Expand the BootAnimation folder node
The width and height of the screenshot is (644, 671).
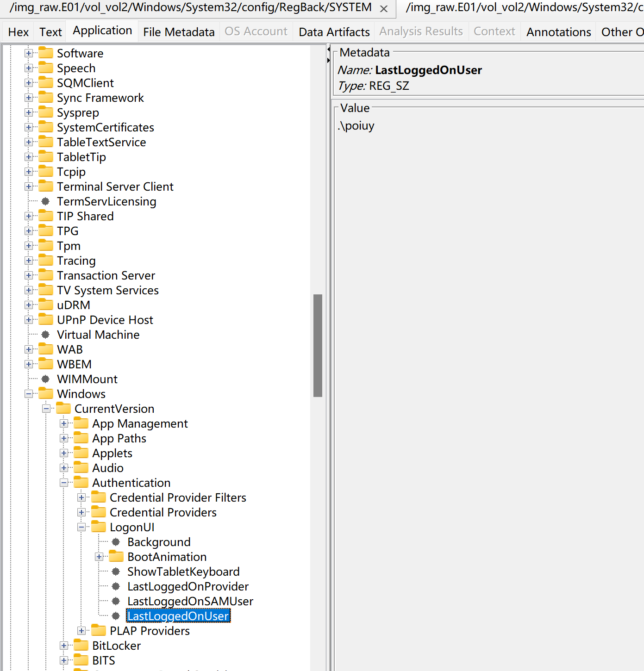[99, 557]
